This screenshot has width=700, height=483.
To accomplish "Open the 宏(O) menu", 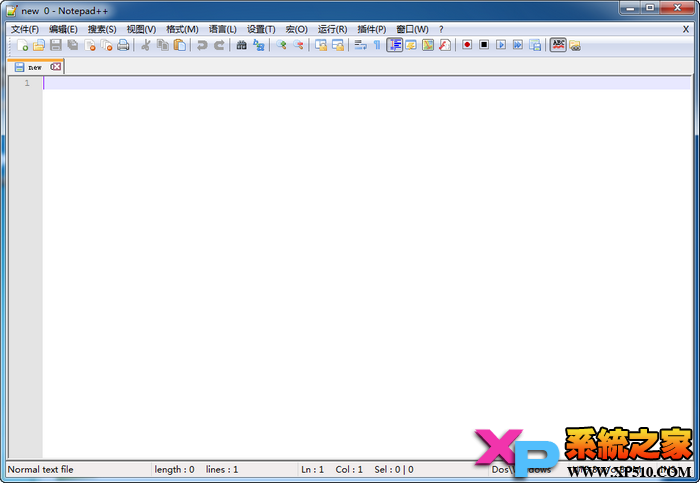I will (x=297, y=29).
